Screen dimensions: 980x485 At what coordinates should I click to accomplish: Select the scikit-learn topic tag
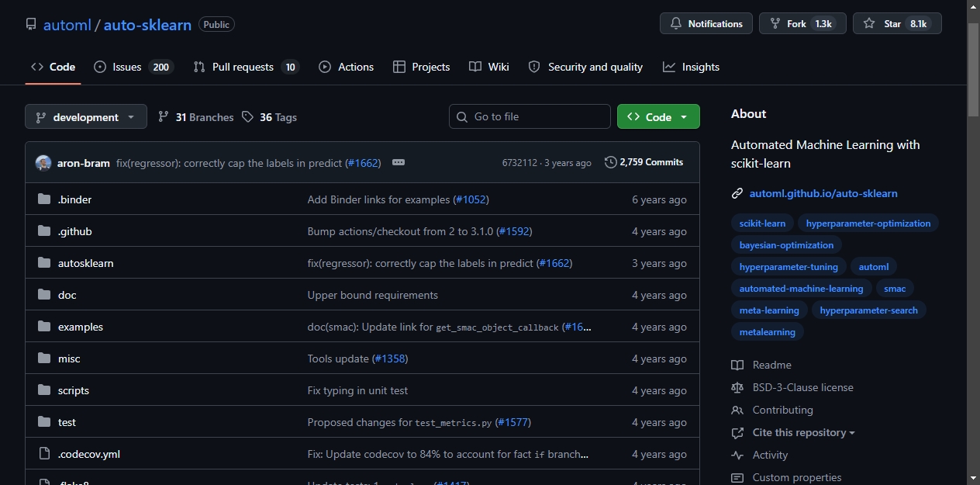pyautogui.click(x=762, y=223)
